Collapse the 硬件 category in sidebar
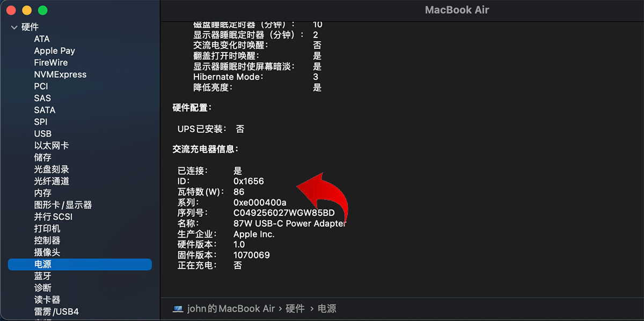 (x=14, y=27)
